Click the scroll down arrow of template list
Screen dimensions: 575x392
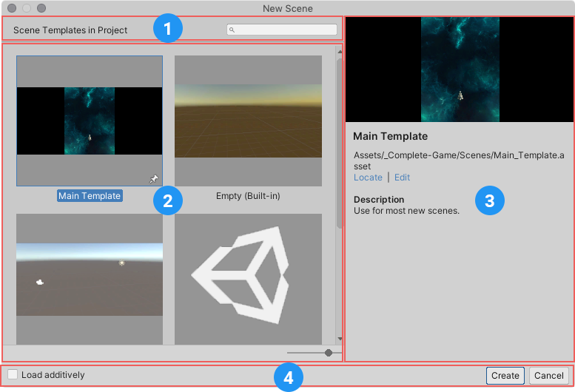[x=340, y=339]
